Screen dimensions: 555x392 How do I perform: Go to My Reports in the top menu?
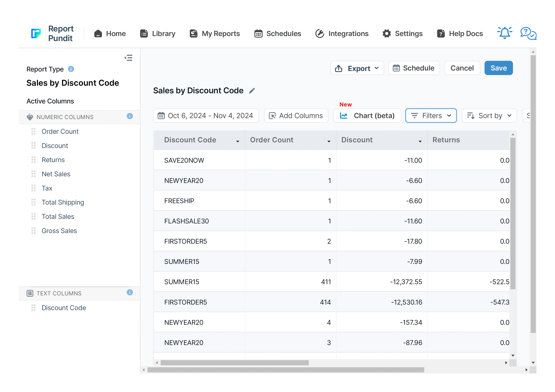(215, 34)
